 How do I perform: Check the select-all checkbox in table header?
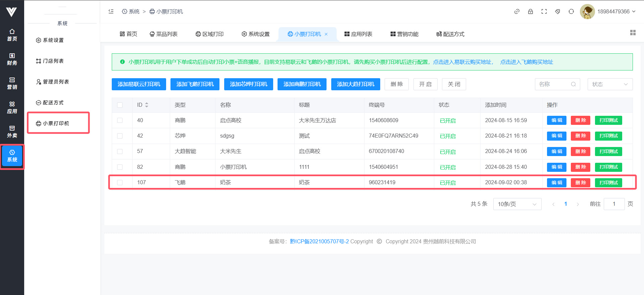(x=120, y=105)
